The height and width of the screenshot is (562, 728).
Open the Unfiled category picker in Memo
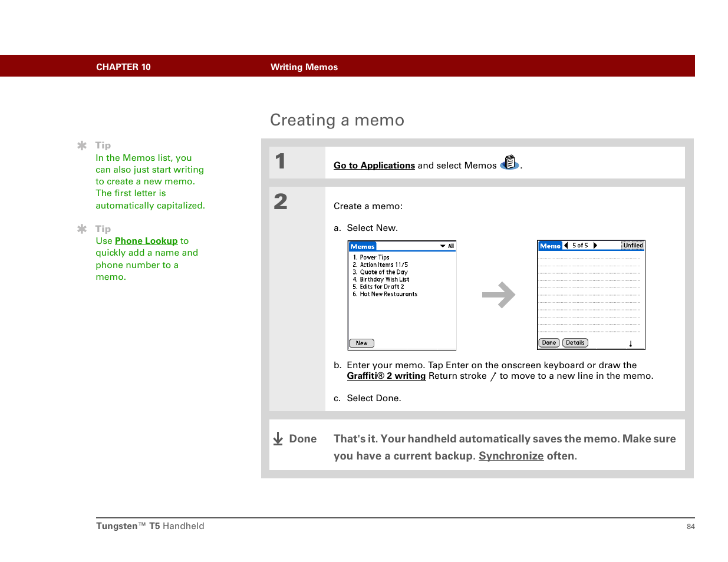pyautogui.click(x=633, y=246)
